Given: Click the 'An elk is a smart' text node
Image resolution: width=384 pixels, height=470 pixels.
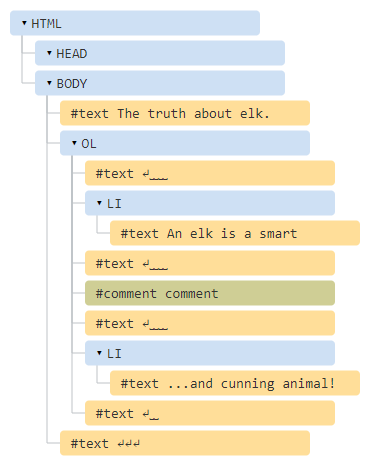Looking at the screenshot, I should coord(235,233).
